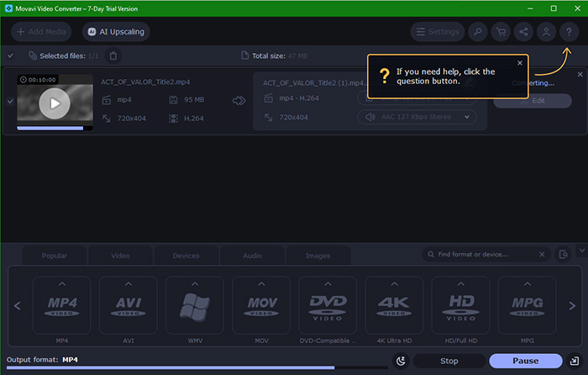Image resolution: width=588 pixels, height=375 pixels.
Task: Click the key activation icon
Action: [478, 32]
